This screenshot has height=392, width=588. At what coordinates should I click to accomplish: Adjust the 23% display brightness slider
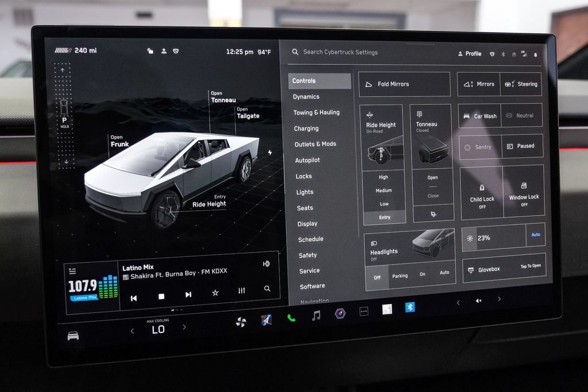pos(494,238)
